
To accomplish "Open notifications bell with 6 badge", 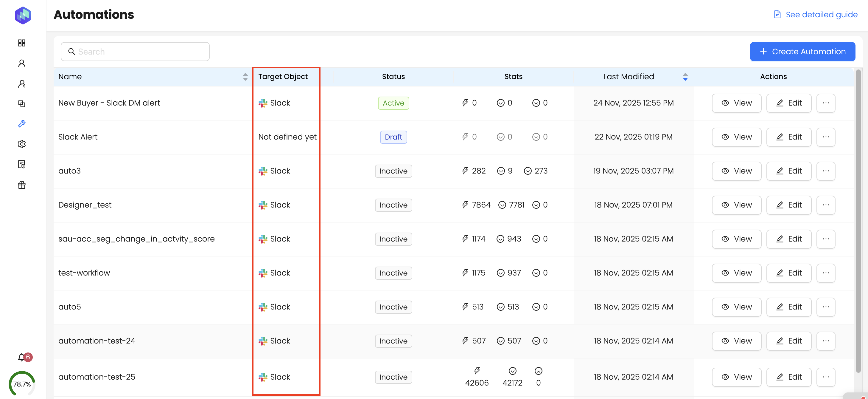I will (21, 357).
